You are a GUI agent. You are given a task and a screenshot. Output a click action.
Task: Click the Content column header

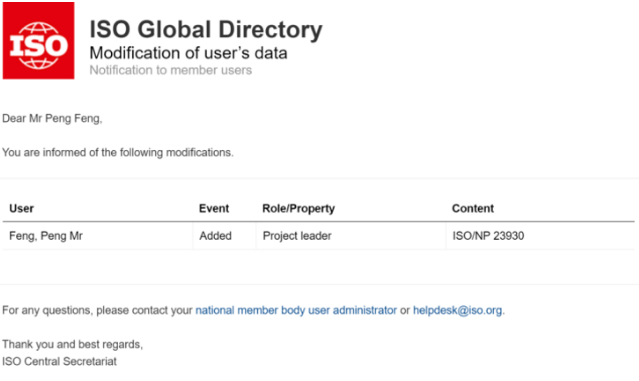click(x=473, y=209)
